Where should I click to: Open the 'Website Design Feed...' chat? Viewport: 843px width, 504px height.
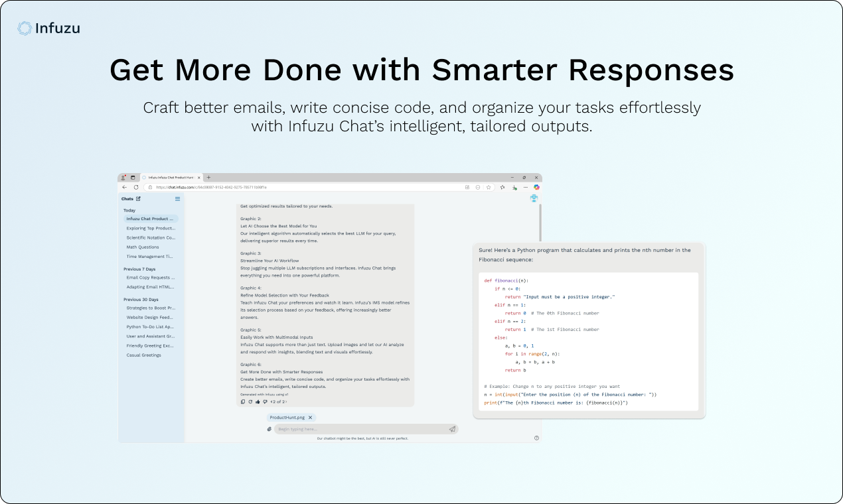point(151,317)
